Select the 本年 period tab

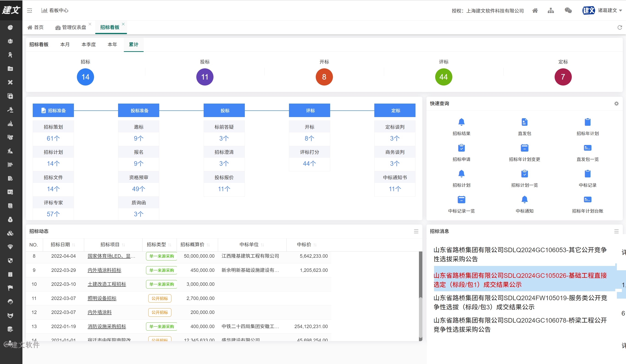pos(112,44)
